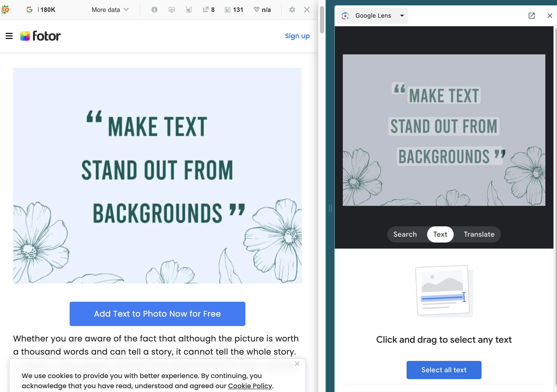Click the density report icon
557x392 pixels.
[x=189, y=10]
